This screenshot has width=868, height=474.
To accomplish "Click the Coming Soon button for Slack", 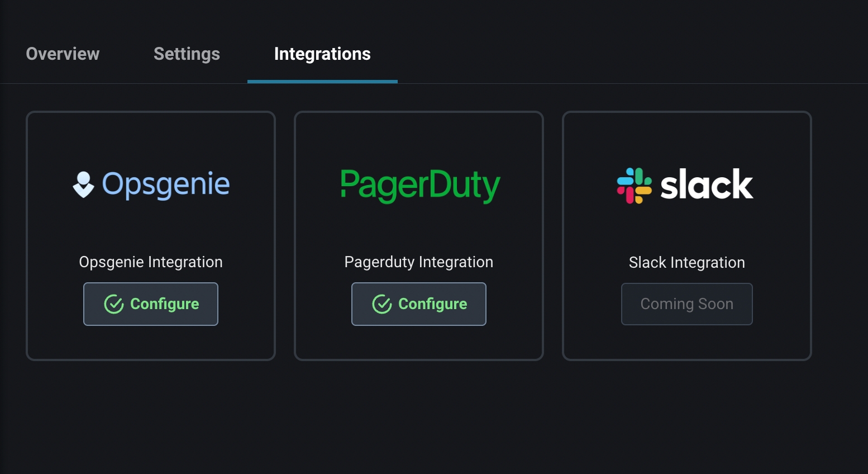I will pos(687,304).
